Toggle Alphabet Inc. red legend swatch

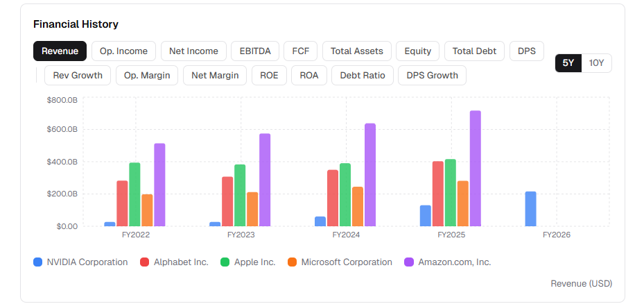(145, 262)
